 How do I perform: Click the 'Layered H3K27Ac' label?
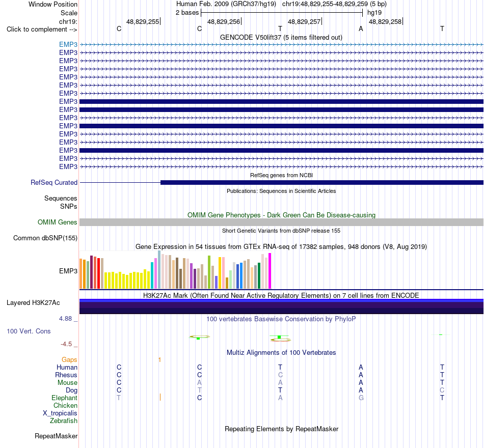point(33,303)
